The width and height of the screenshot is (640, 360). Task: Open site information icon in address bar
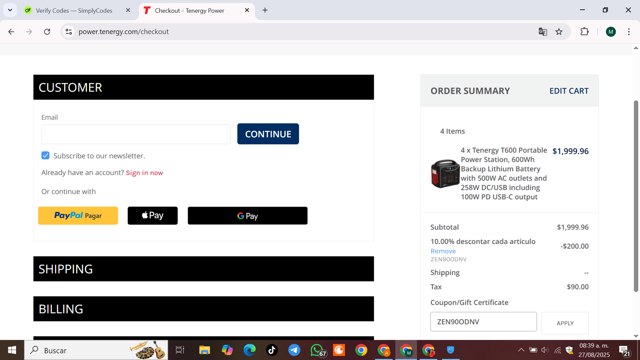(x=69, y=31)
